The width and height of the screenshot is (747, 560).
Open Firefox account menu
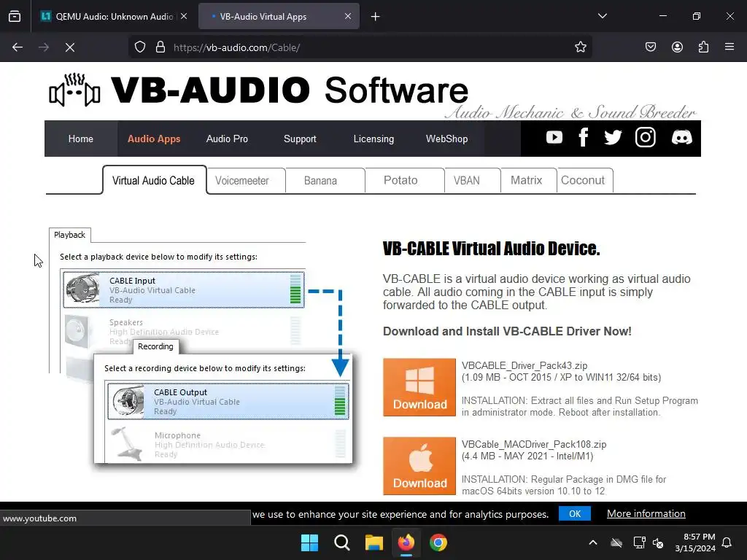tap(677, 47)
